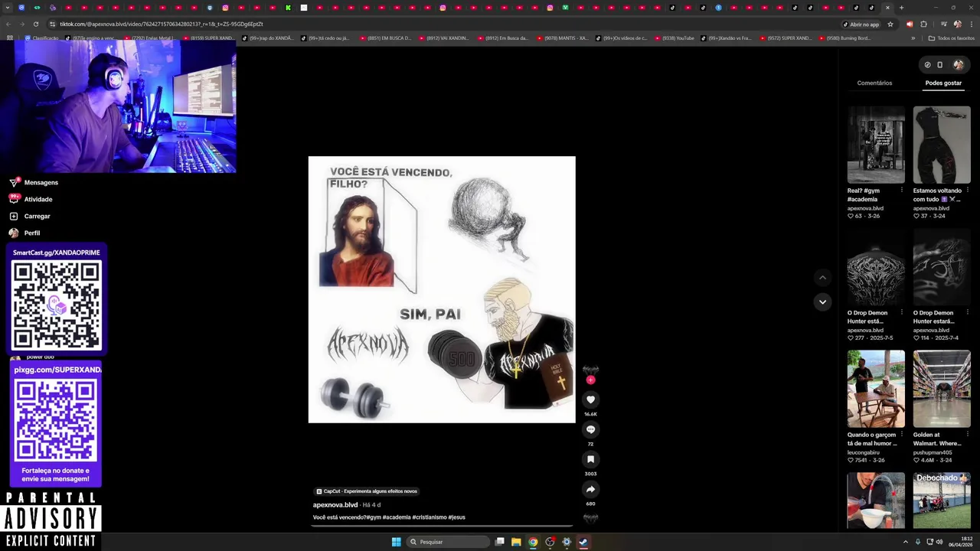This screenshot has width=980, height=551.
Task: Expand hidden bookmarks with the double chevron
Action: [x=913, y=38]
